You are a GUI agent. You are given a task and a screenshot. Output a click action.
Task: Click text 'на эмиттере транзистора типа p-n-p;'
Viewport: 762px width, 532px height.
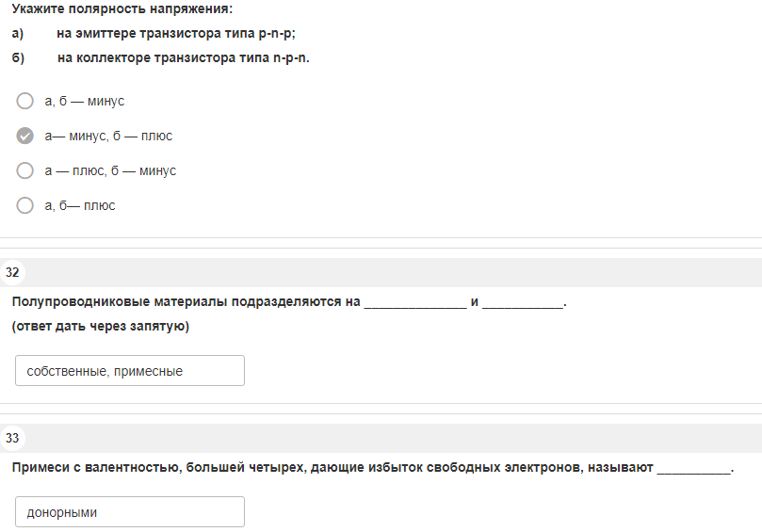(176, 34)
